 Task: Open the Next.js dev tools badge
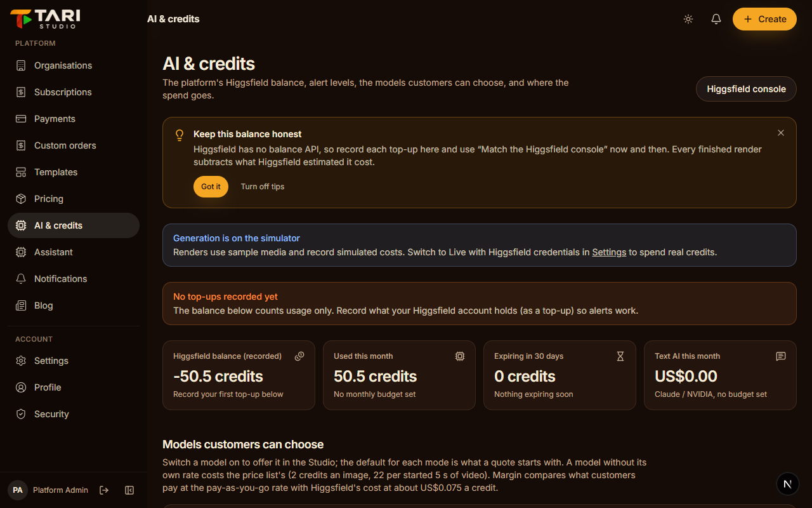click(788, 484)
